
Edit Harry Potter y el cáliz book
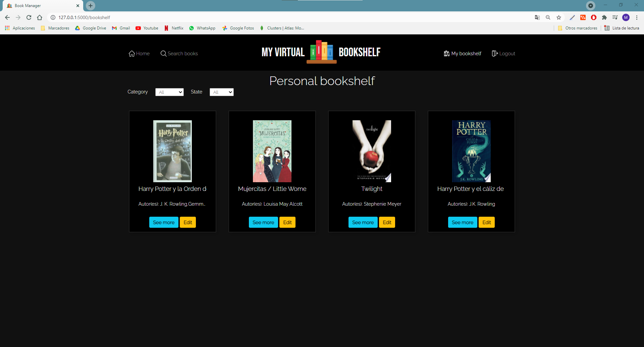(487, 222)
